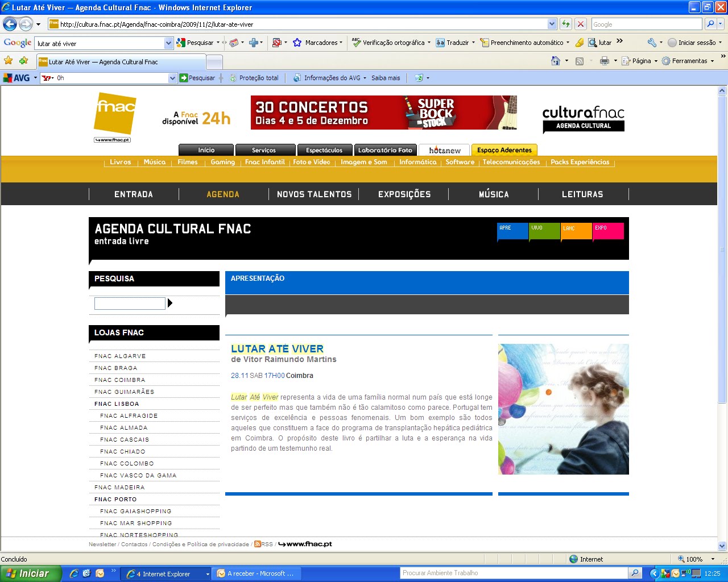Click the Livros category link
The width and height of the screenshot is (728, 582).
(120, 162)
